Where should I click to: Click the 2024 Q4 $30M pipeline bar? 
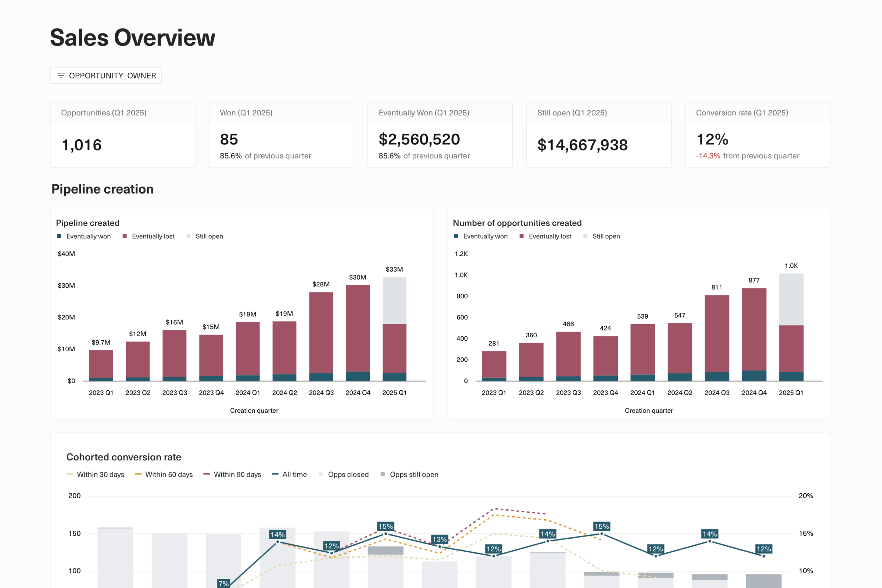coord(358,333)
